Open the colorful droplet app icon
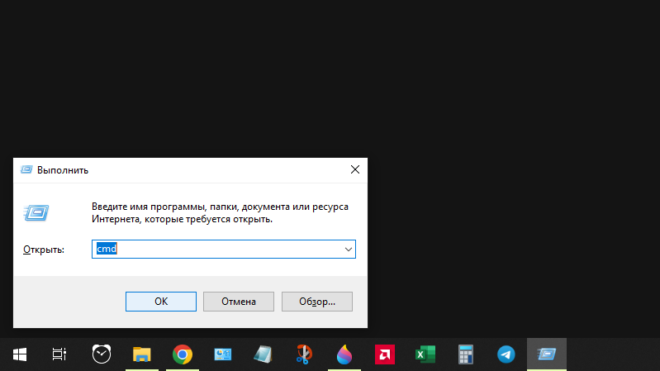 [344, 354]
